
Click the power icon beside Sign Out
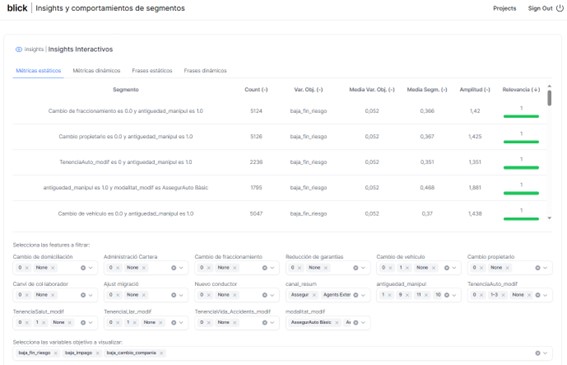click(x=560, y=8)
